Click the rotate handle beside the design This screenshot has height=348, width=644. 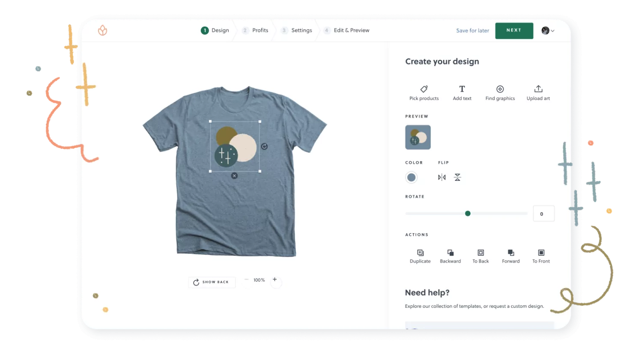(x=264, y=147)
